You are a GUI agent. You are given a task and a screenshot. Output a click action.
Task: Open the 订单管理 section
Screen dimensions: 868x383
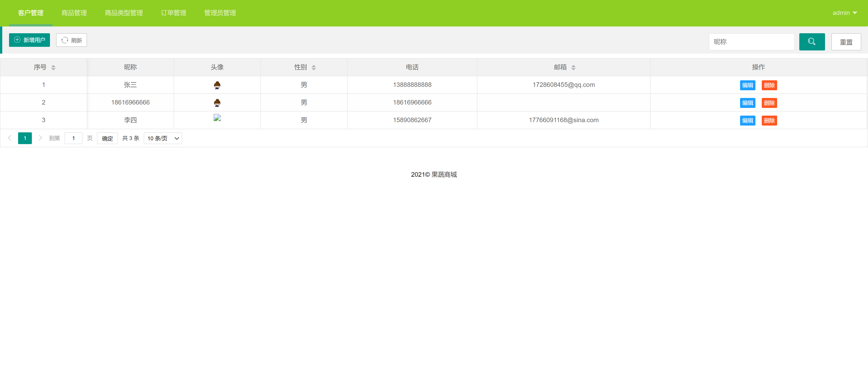click(173, 13)
